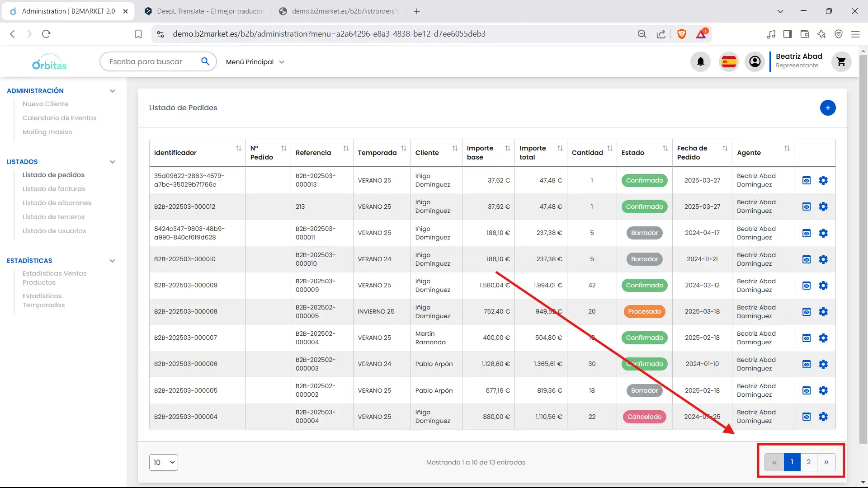
Task: View order B2B-202503-000009 with eye icon
Action: click(806, 286)
